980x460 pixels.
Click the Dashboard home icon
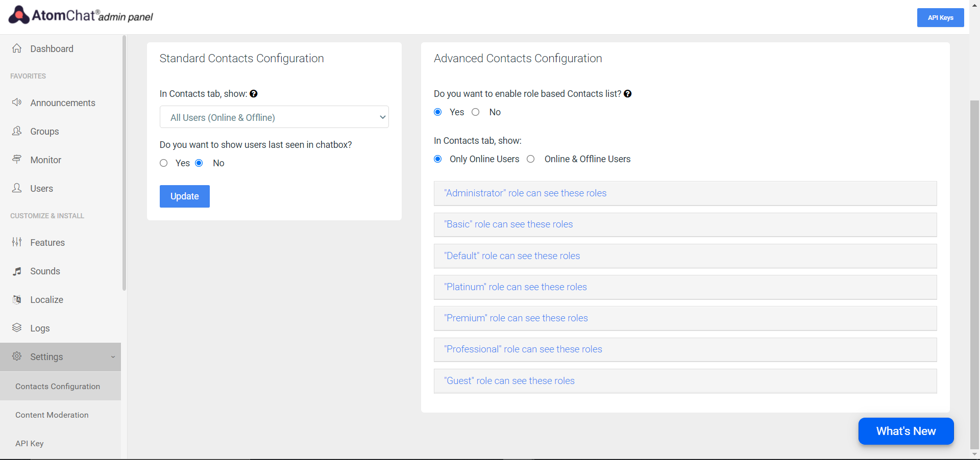coord(17,48)
